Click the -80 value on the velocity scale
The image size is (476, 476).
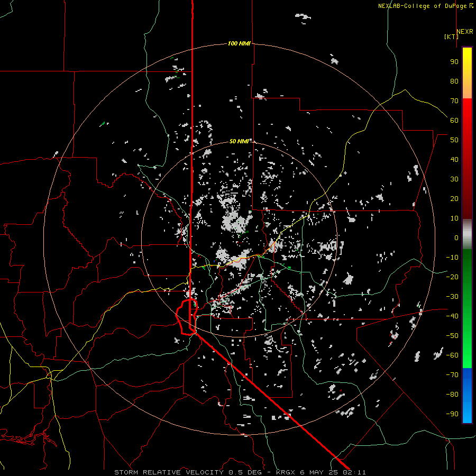[x=452, y=395]
